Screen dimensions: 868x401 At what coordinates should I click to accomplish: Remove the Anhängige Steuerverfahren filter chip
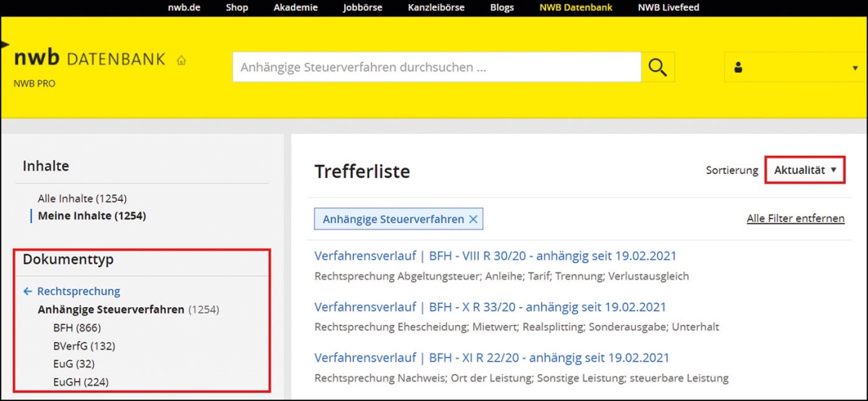473,219
